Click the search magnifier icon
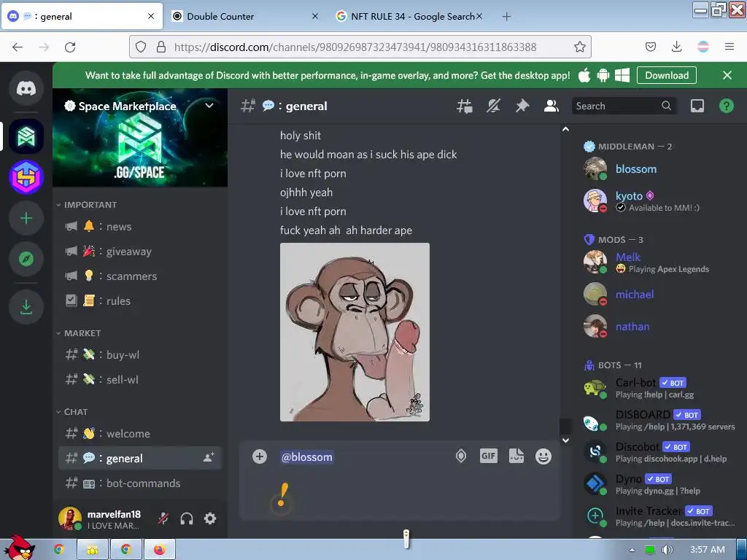Viewport: 747px width, 560px height. pyautogui.click(x=667, y=106)
